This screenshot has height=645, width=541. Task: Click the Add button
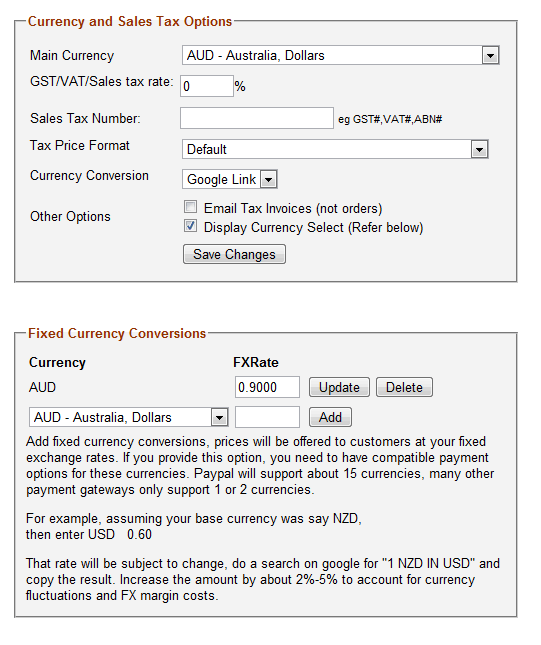330,417
